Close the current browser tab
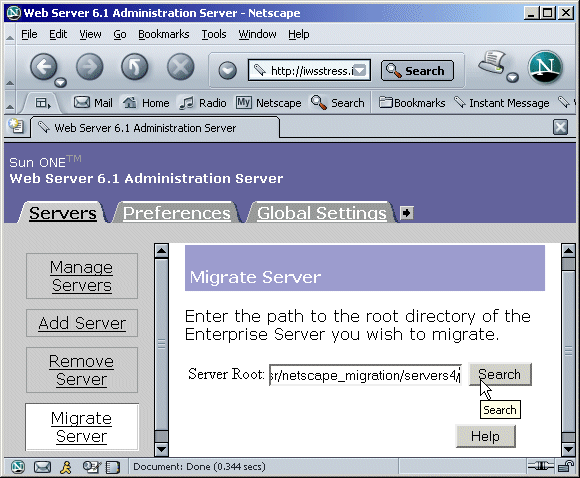580x478 pixels. 560,127
